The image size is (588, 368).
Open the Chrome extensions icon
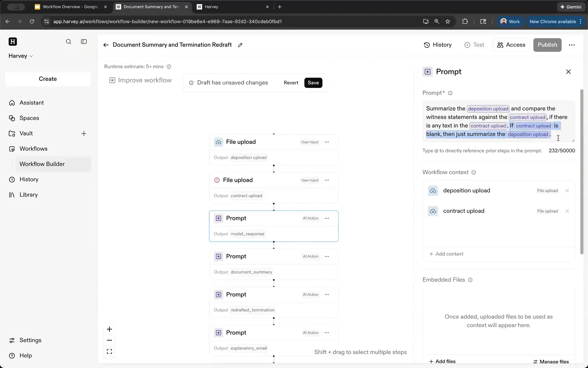tap(465, 21)
